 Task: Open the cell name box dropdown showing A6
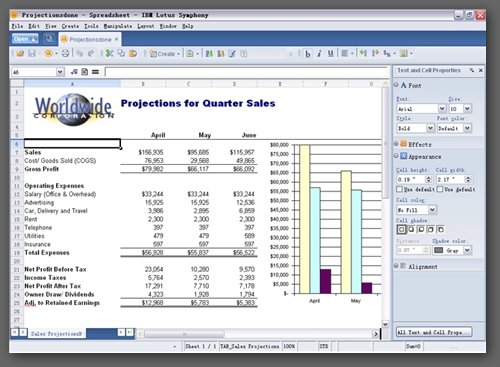60,72
